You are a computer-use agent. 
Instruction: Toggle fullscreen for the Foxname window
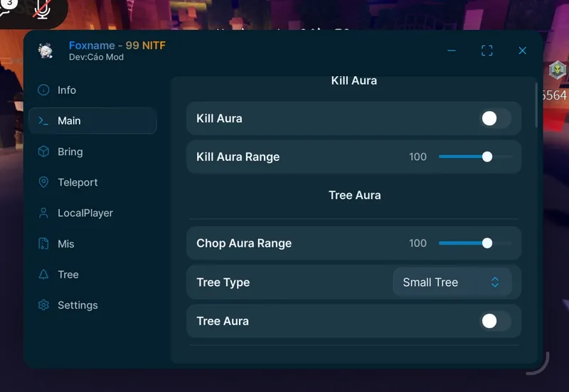pos(487,51)
